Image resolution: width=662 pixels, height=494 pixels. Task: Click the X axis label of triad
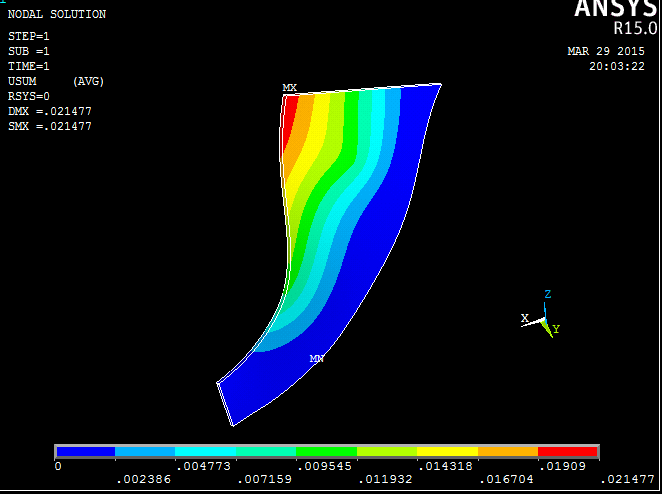pos(525,318)
